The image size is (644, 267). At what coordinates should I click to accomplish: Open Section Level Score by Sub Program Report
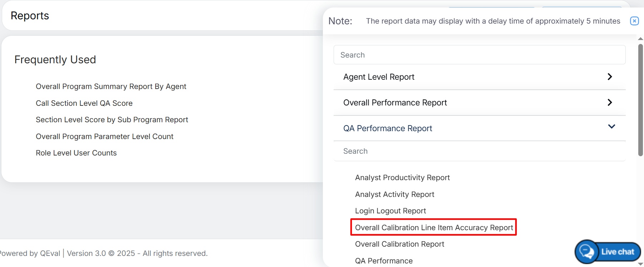point(112,120)
